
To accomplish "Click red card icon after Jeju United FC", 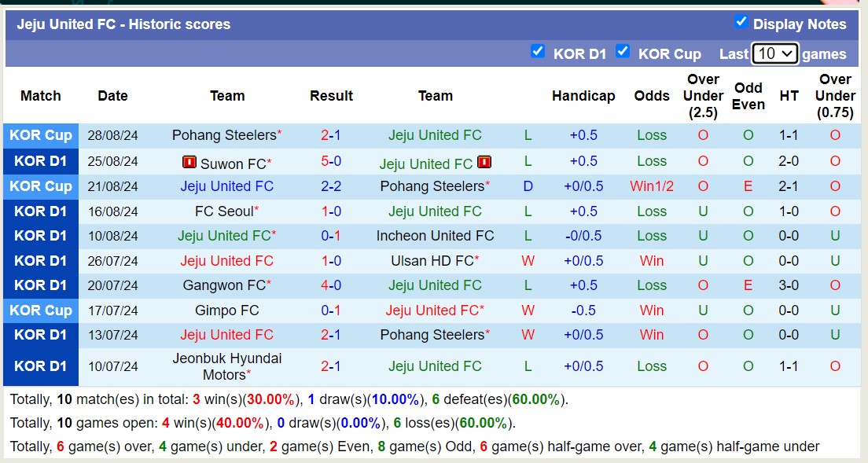I will 484,163.
